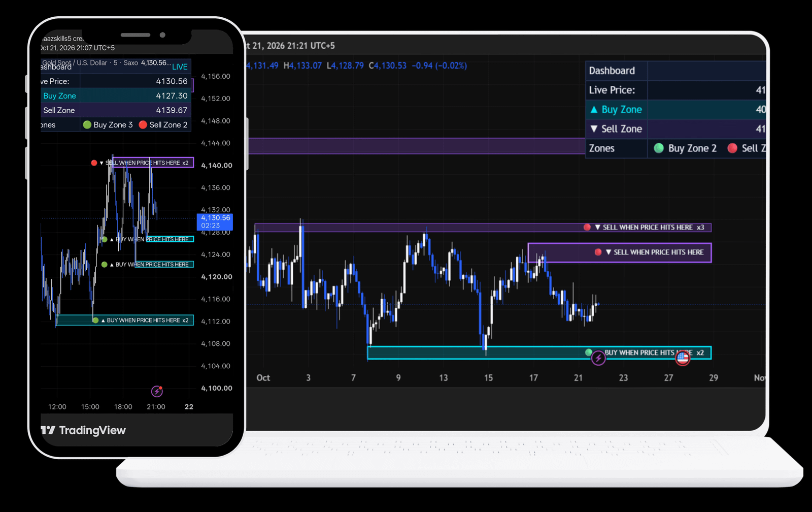Click the TradingView logo on the phone
The height and width of the screenshot is (512, 812).
coord(83,430)
